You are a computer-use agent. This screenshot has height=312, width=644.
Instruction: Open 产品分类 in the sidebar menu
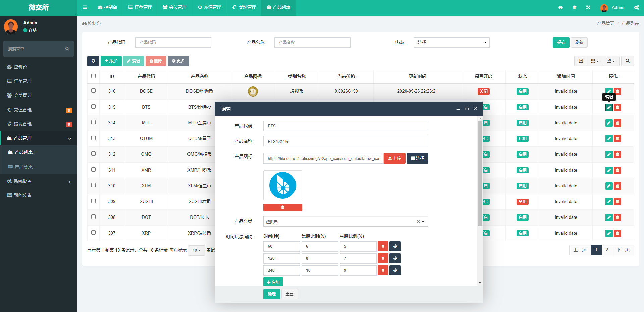coord(23,167)
